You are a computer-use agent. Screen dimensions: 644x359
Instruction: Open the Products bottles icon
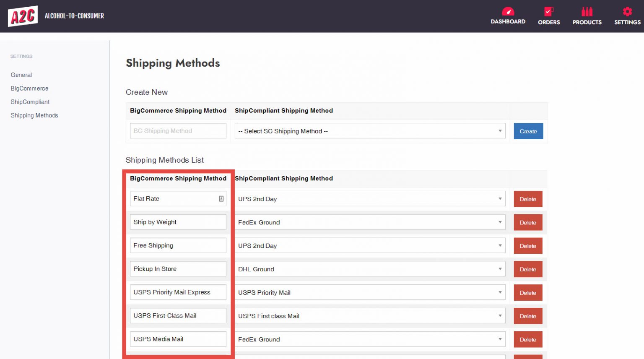click(x=587, y=11)
